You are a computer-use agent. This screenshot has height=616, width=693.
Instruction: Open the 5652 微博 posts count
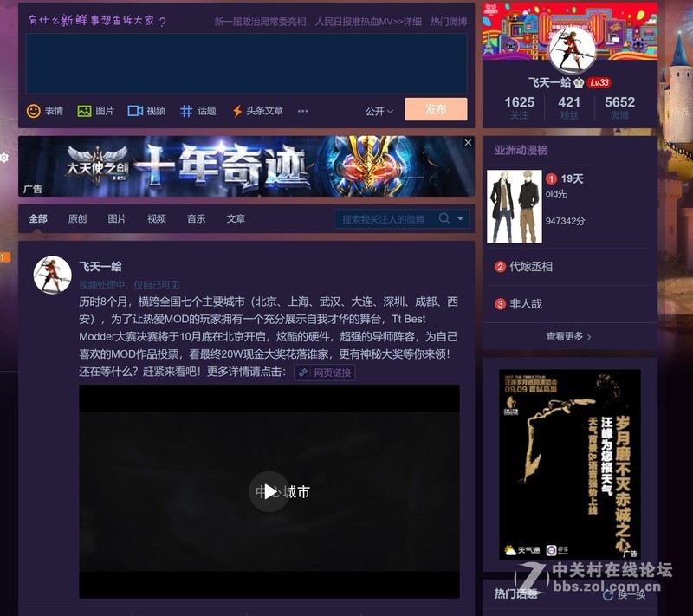point(619,107)
